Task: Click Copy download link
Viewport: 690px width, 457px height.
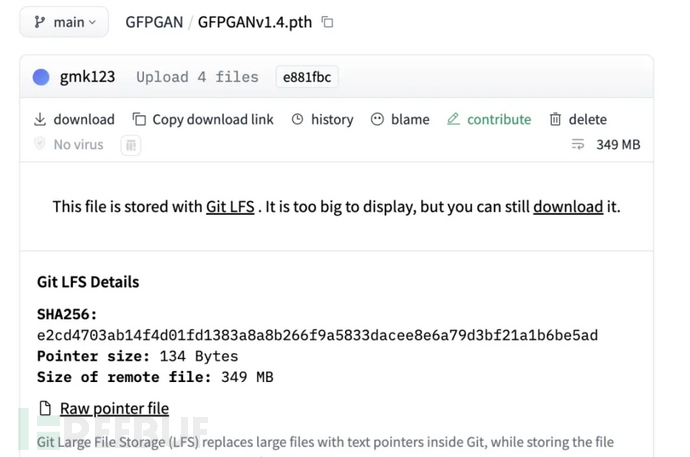Action: click(203, 119)
